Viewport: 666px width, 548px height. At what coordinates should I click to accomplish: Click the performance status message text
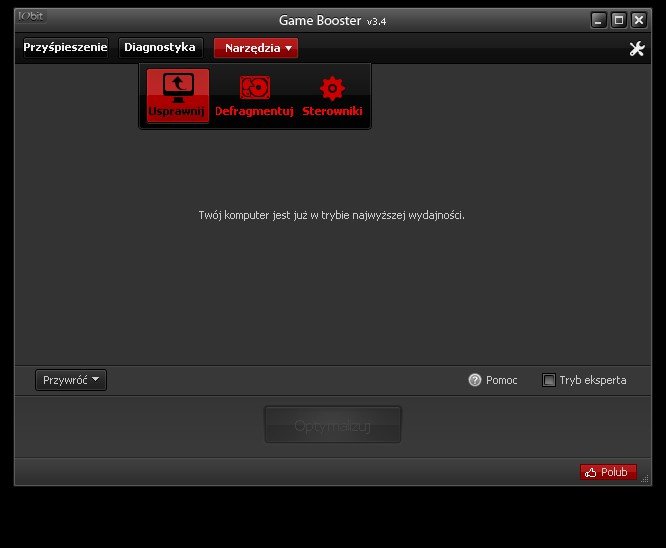pyautogui.click(x=331, y=215)
